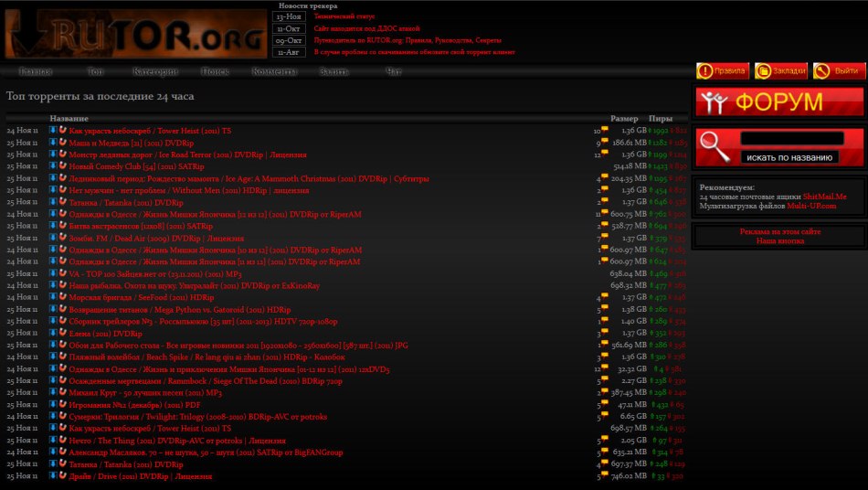Download torrent for VA - TOP 100 Зайцев.нет
The image size is (868, 490).
click(53, 273)
